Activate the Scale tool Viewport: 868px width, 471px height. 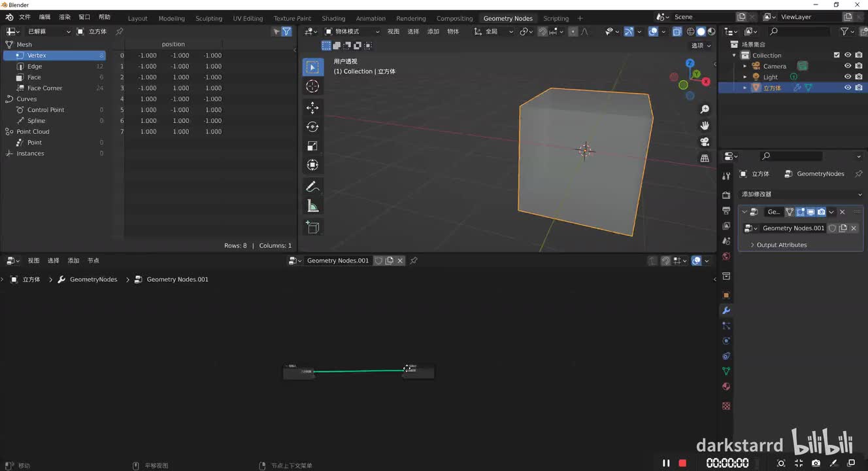[x=312, y=146]
